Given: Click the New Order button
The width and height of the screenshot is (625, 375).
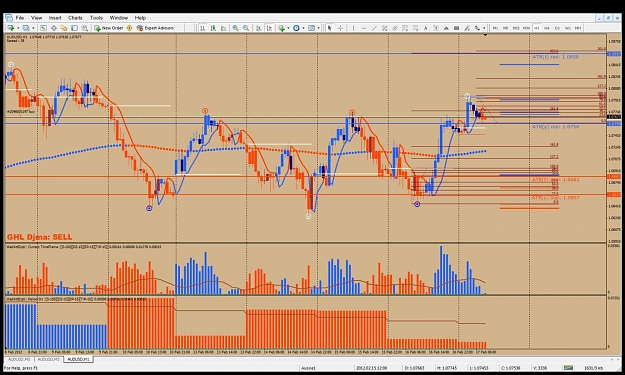Looking at the screenshot, I should [x=109, y=28].
